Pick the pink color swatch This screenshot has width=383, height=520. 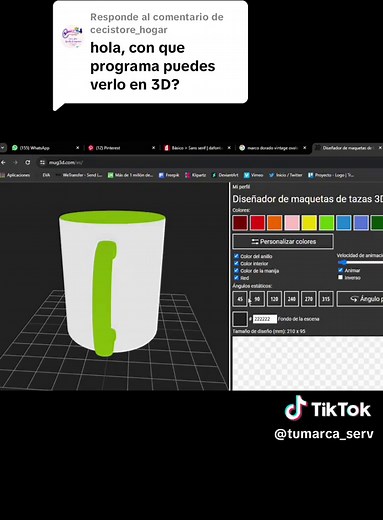[292, 223]
